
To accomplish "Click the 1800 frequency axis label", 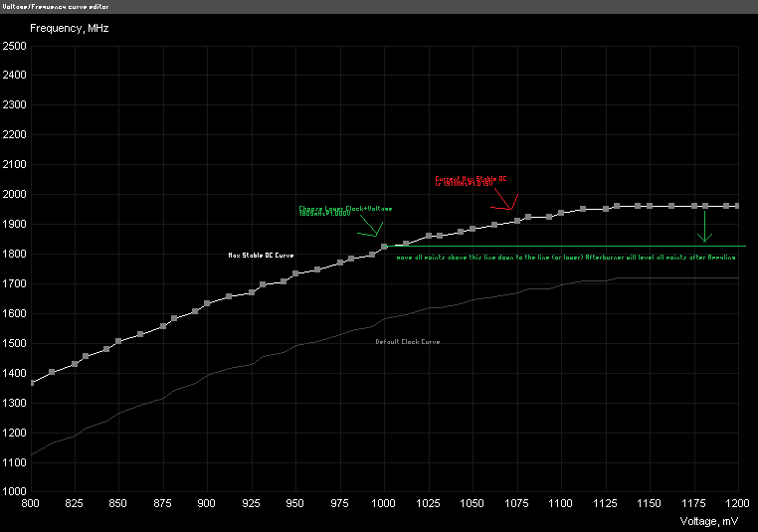I will tap(15, 254).
